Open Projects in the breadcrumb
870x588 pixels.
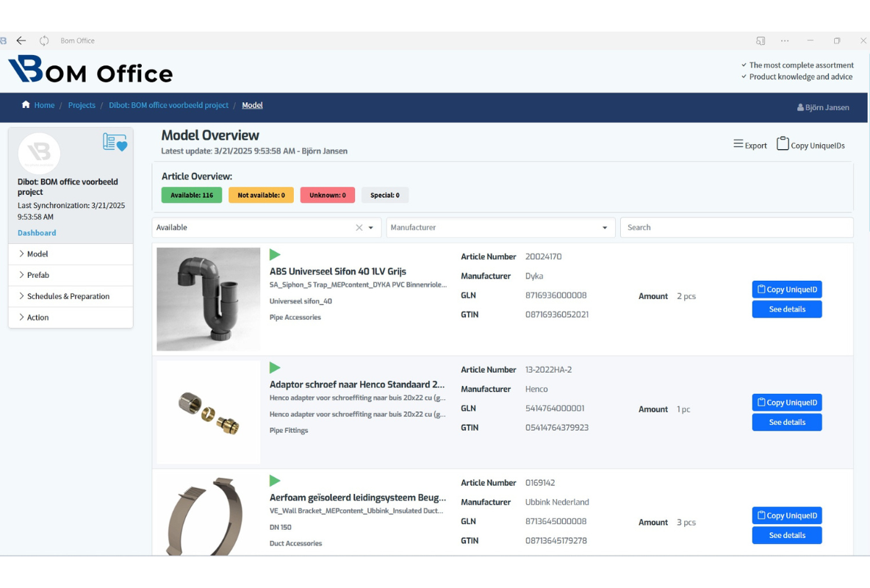(x=82, y=106)
